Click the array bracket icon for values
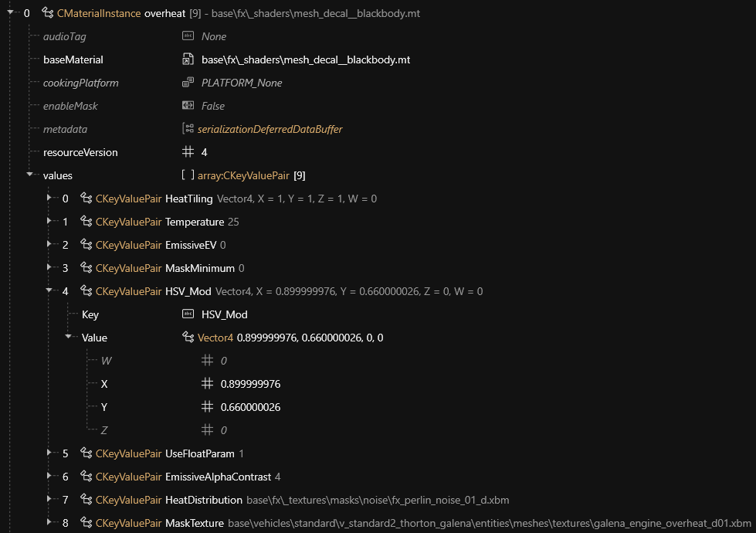 point(188,175)
